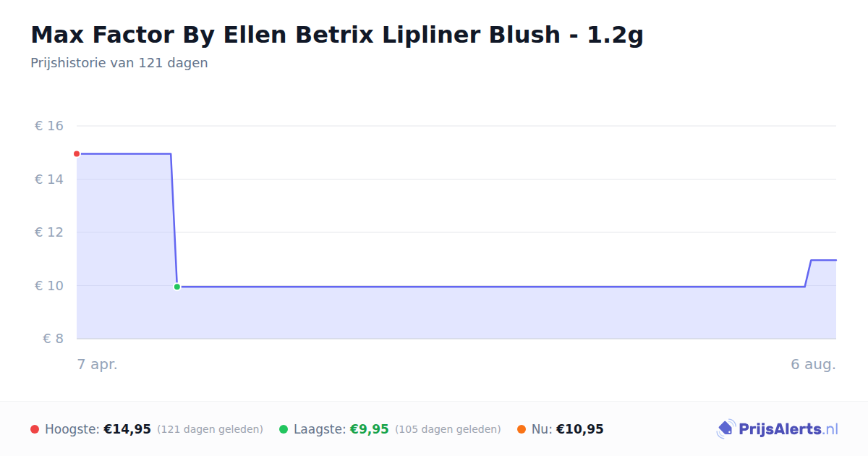868x456 pixels.
Task: Click the price rise step near chart end
Action: click(x=808, y=273)
